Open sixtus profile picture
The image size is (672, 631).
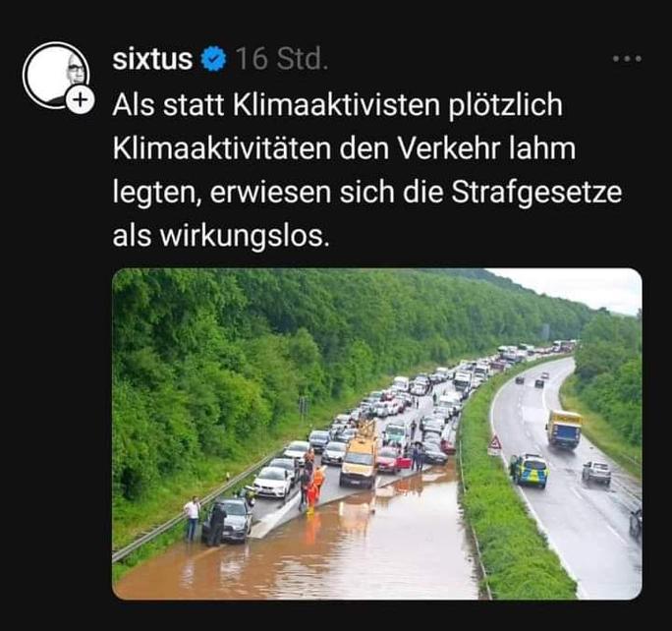pos(56,76)
